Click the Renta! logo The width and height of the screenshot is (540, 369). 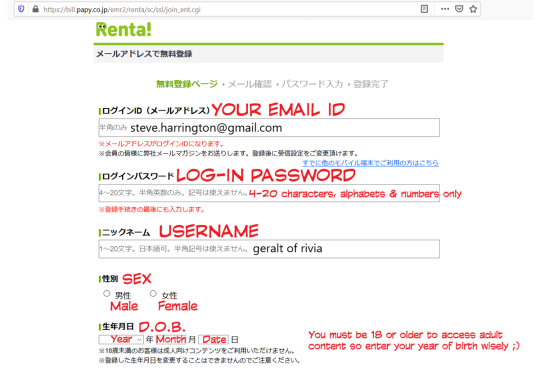(124, 30)
